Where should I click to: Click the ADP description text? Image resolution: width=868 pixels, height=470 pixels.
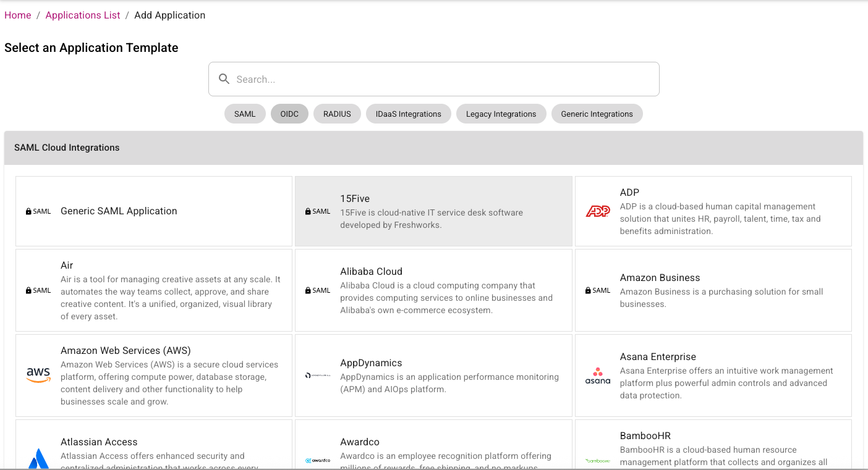720,219
